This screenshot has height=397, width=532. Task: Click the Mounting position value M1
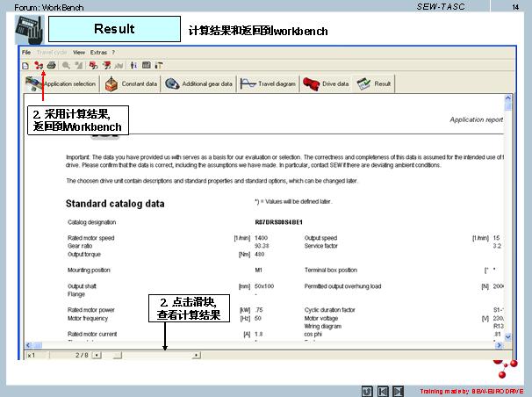pos(258,271)
